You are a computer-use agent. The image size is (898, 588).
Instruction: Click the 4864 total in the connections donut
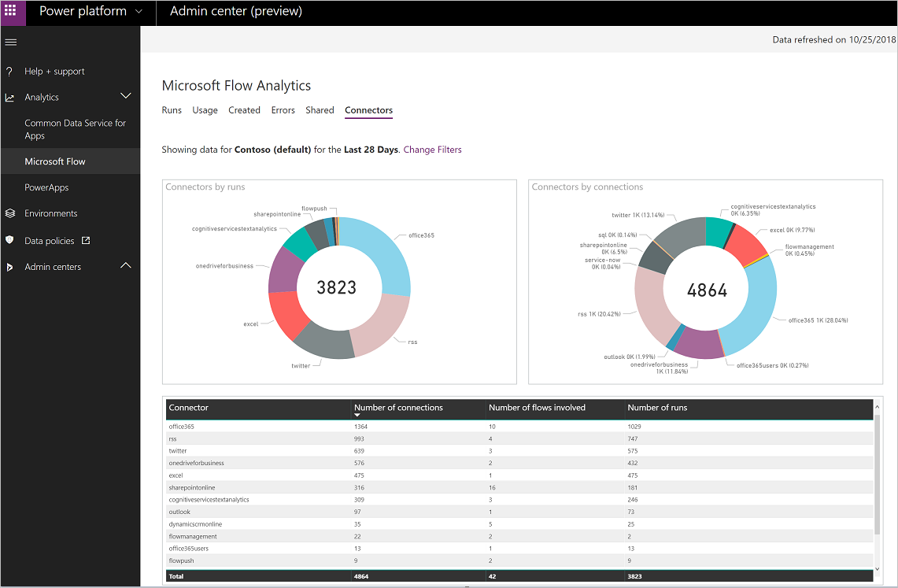pos(708,290)
